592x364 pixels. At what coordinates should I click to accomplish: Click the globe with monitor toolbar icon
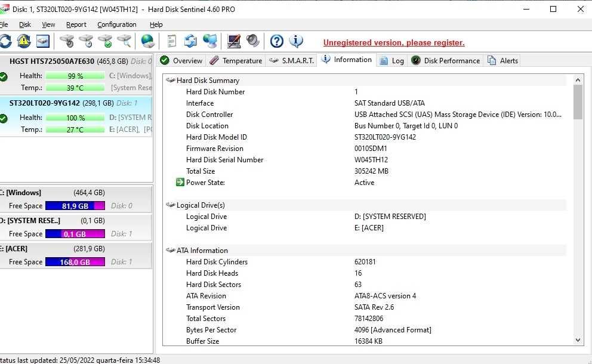click(210, 41)
